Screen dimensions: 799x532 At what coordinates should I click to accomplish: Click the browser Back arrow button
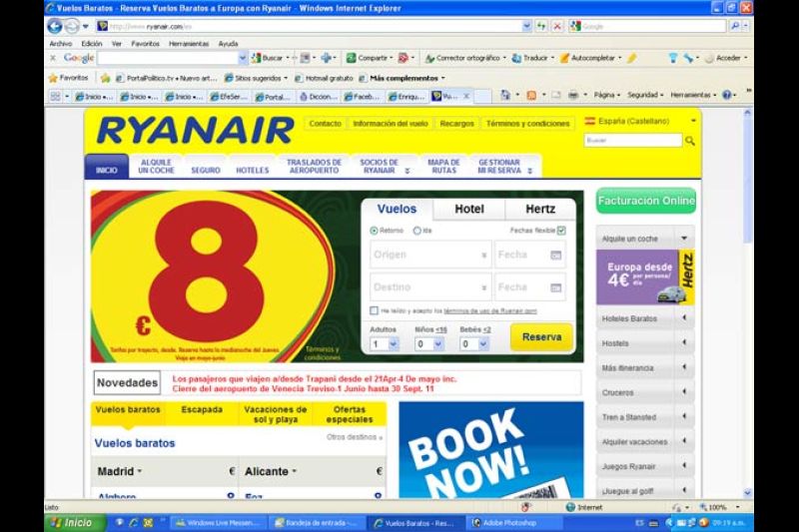tap(55, 26)
